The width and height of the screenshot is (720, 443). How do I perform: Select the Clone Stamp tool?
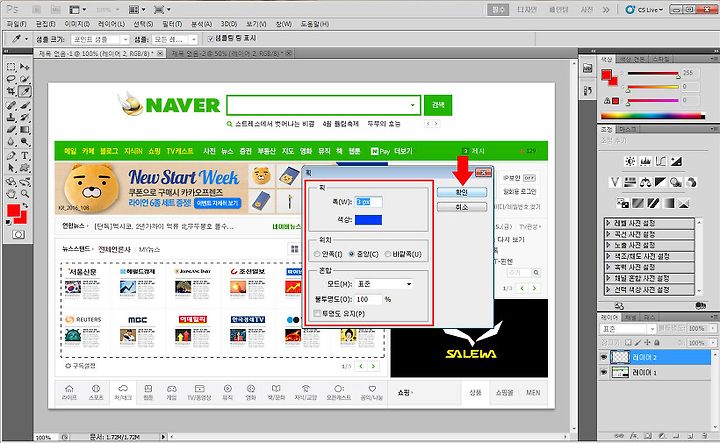point(11,118)
